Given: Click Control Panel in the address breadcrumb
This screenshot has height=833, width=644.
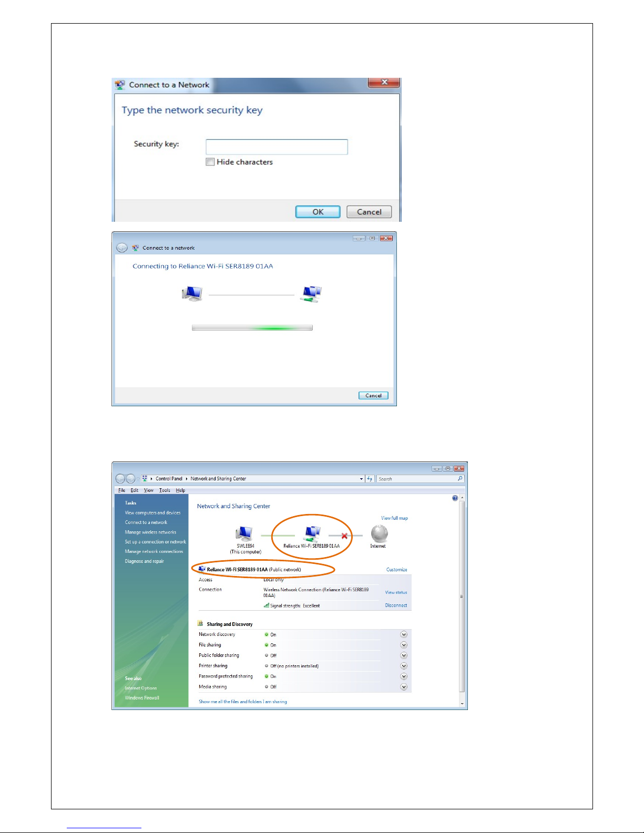Looking at the screenshot, I should pos(169,479).
